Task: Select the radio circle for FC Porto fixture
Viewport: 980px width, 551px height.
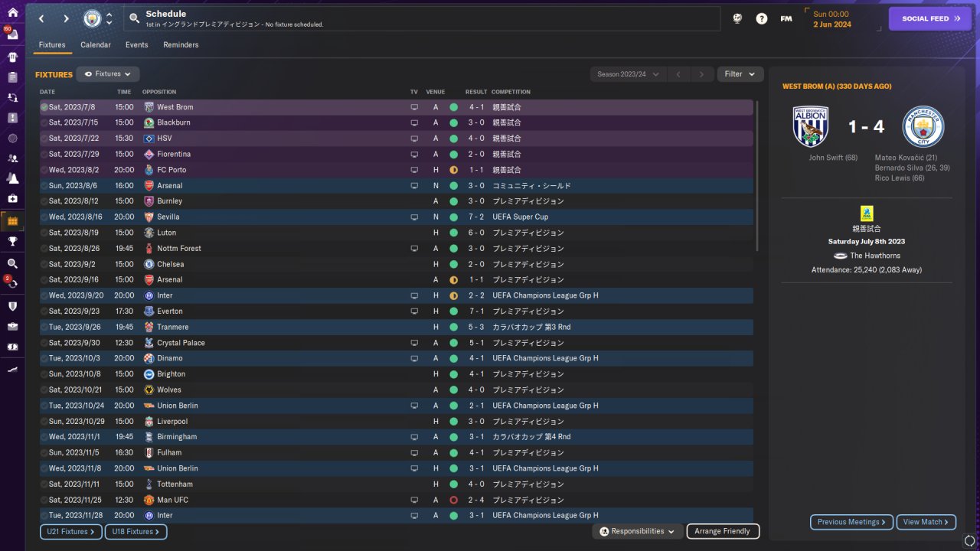Action: 44,170
